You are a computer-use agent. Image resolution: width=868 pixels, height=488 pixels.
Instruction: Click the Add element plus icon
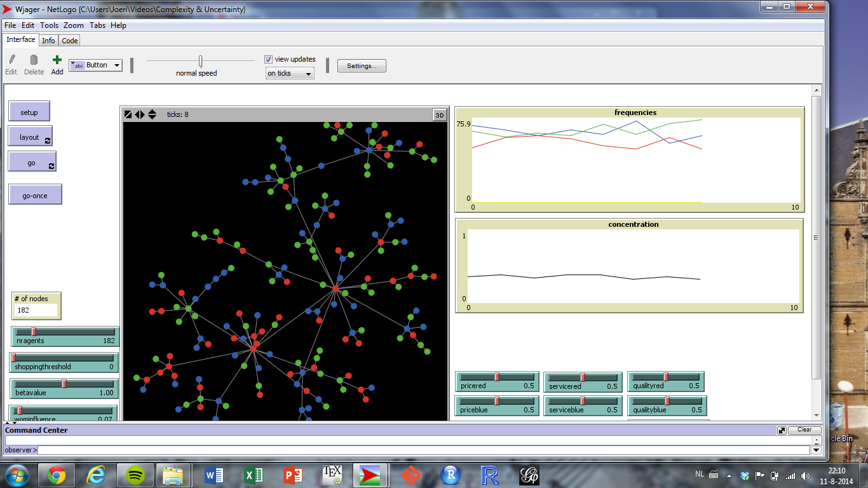click(x=57, y=60)
